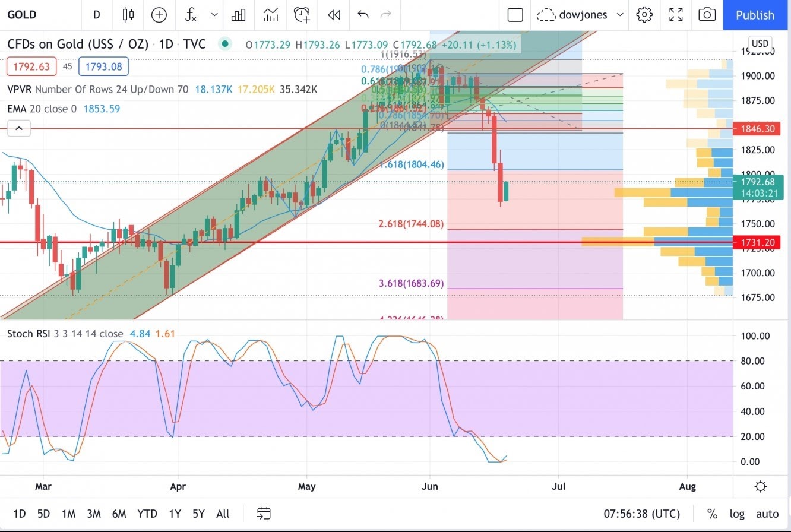Set range to 6M
791x532 pixels.
119,514
